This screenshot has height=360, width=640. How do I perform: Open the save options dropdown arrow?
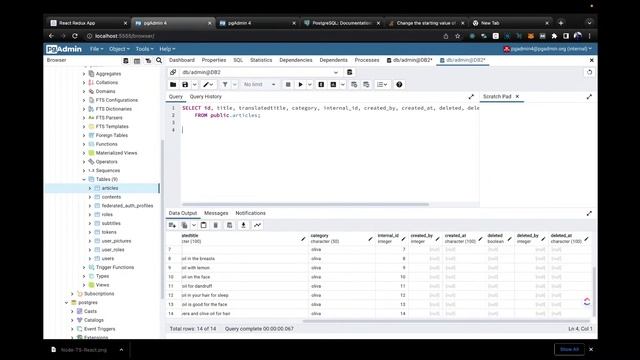(194, 84)
